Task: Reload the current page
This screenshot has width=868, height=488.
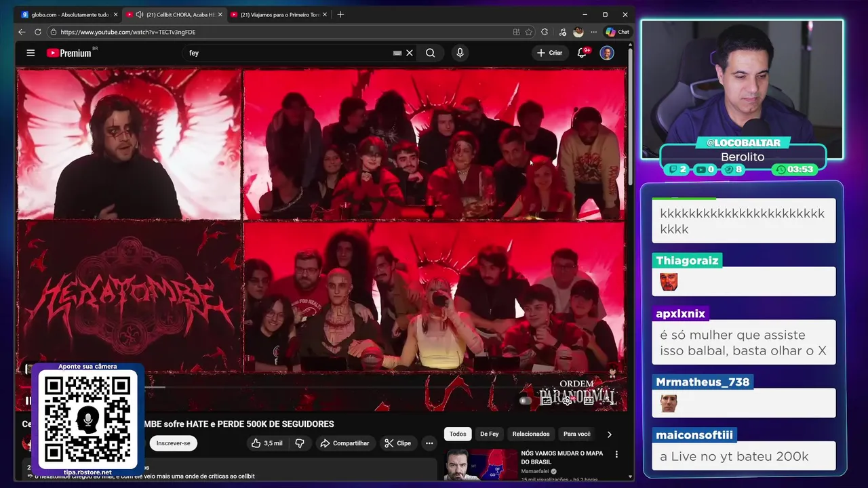Action: [x=38, y=32]
